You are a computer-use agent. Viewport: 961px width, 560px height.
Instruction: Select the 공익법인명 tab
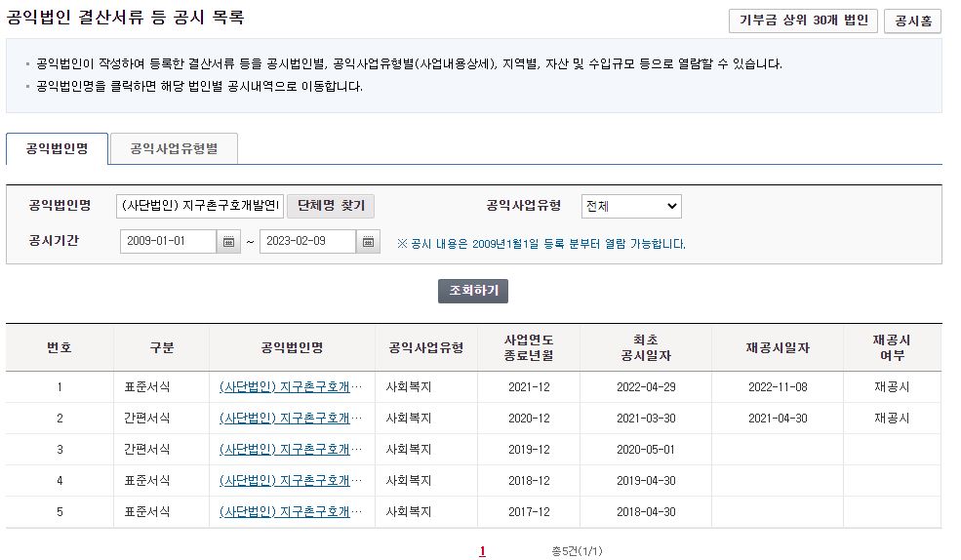pos(57,149)
